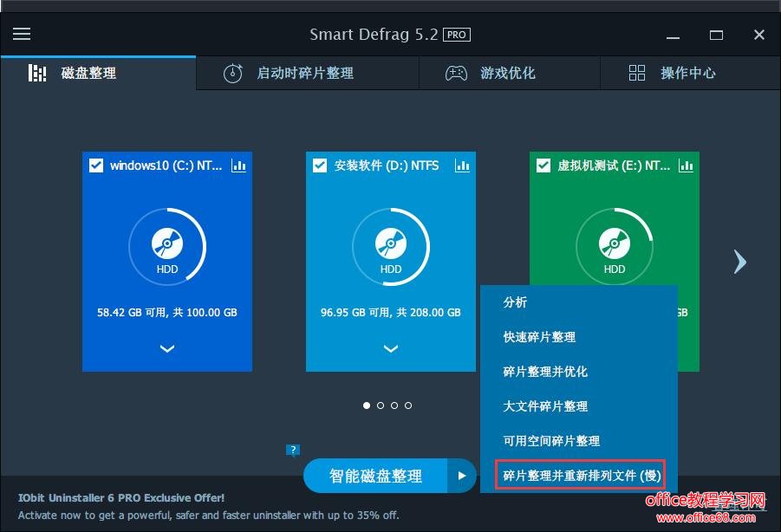
Task: Uncheck the 虚拟机测试 (E:) drive checkbox
Action: click(x=543, y=165)
